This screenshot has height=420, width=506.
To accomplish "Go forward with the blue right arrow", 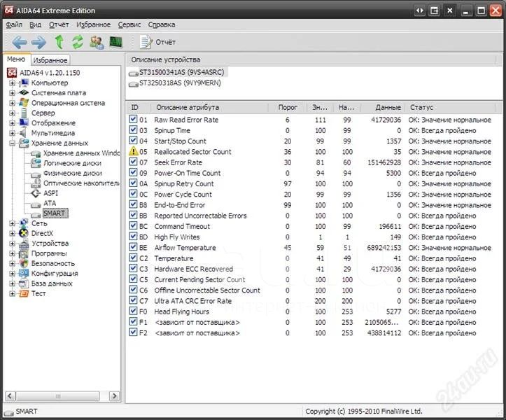I will coord(38,42).
